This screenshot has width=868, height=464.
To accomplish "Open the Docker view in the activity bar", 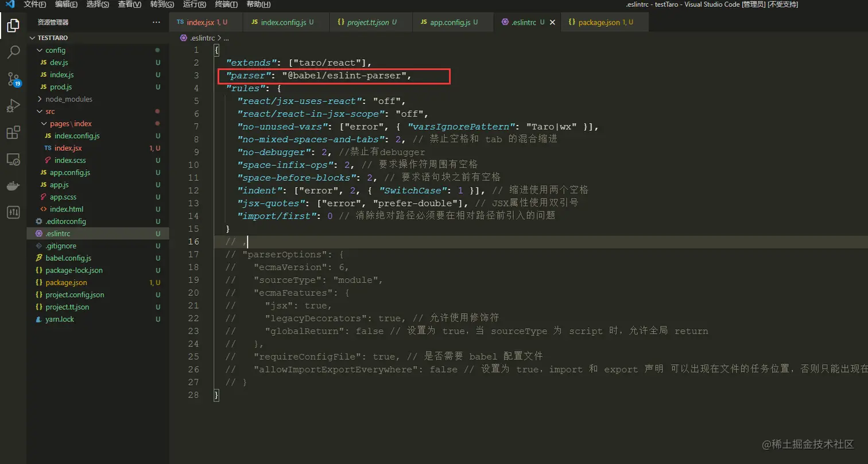I will (x=13, y=186).
